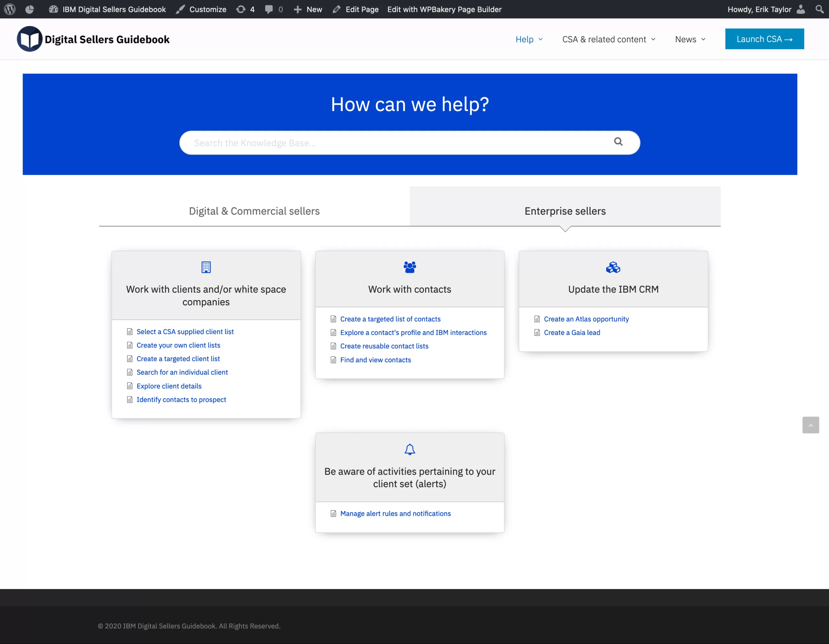Click the user avatar icon in admin bar
Viewport: 829px width, 644px height.
[801, 9]
